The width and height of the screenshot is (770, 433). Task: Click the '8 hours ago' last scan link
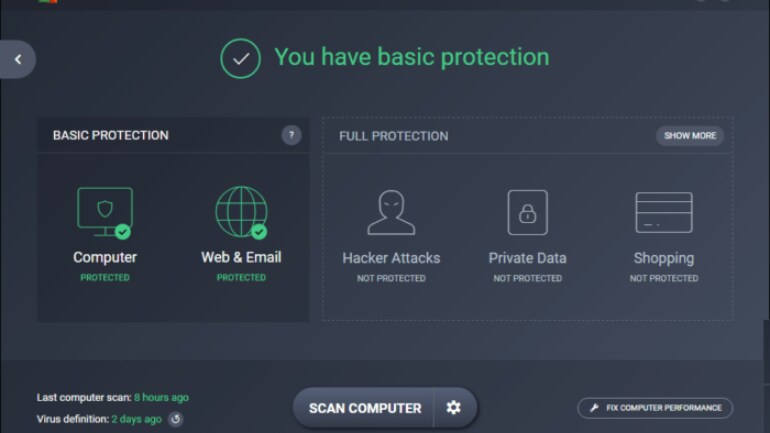pyautogui.click(x=161, y=398)
